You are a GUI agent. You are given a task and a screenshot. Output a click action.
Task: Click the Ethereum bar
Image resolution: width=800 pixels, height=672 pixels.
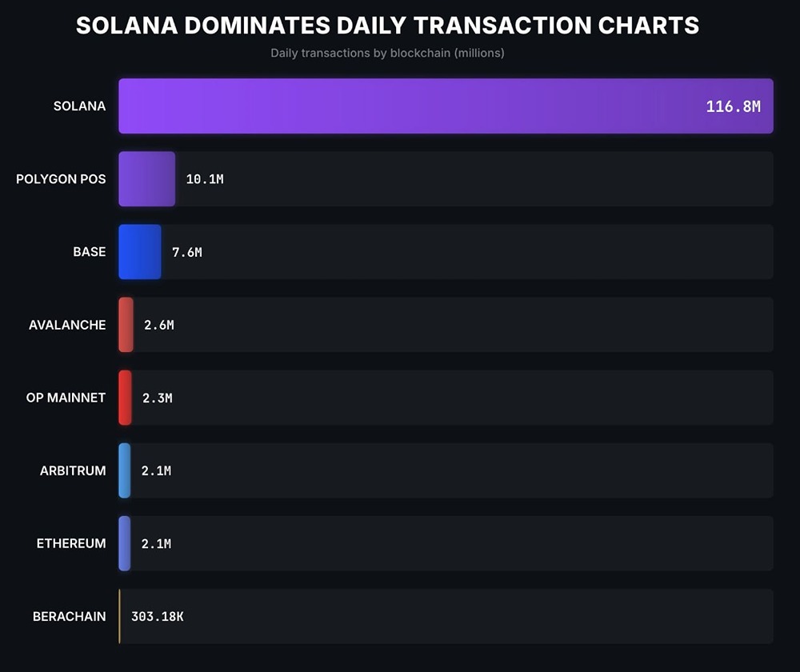(x=124, y=543)
